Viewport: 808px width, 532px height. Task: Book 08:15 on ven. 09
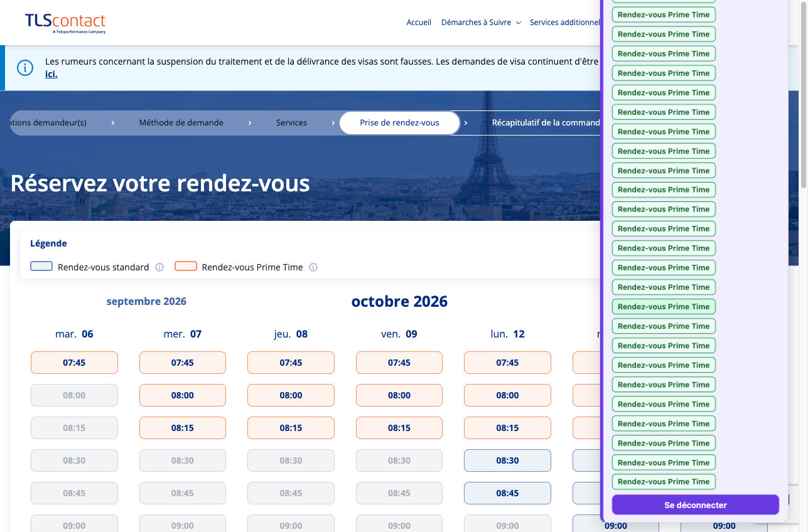399,428
